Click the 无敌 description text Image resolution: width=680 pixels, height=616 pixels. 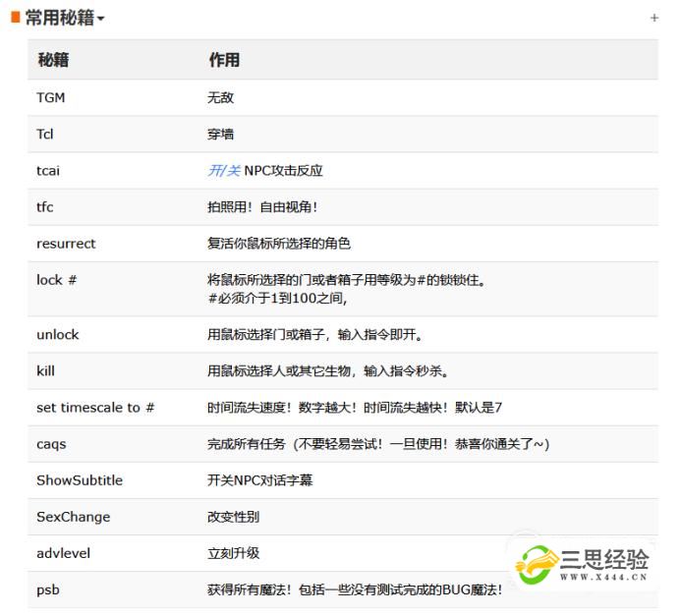[x=220, y=97]
